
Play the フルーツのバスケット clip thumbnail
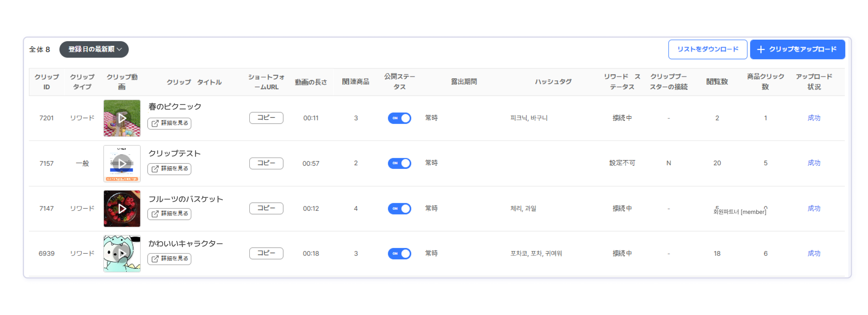point(122,209)
